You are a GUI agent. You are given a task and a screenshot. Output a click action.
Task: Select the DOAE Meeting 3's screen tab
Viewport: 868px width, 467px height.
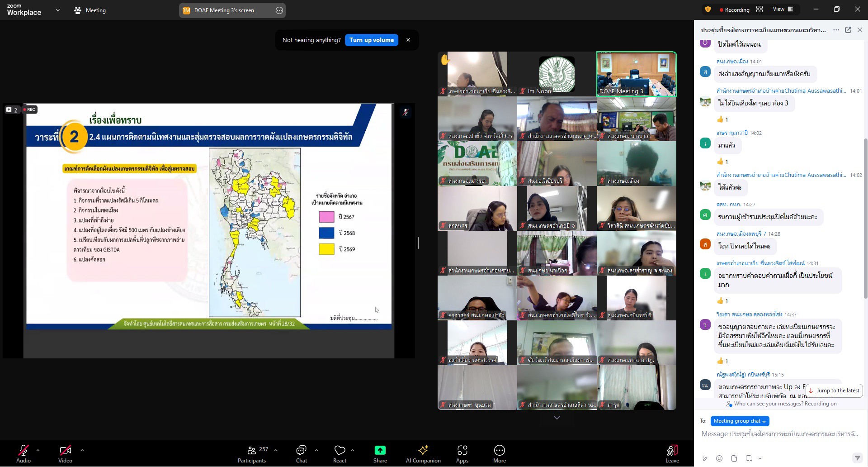click(224, 10)
